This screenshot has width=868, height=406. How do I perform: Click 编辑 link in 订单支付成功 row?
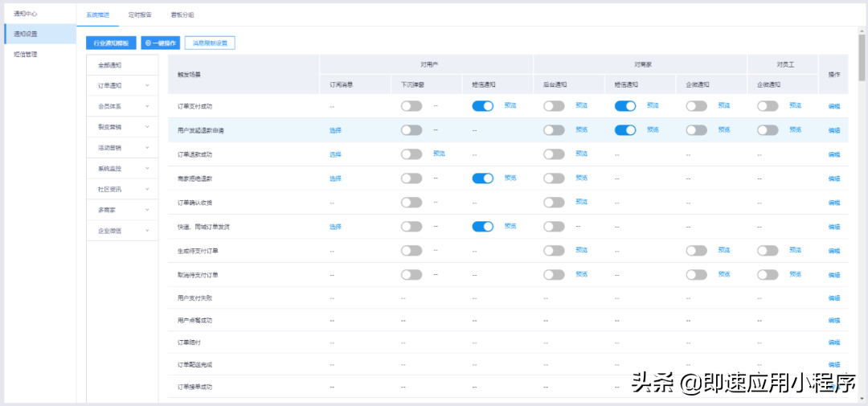pyautogui.click(x=833, y=106)
